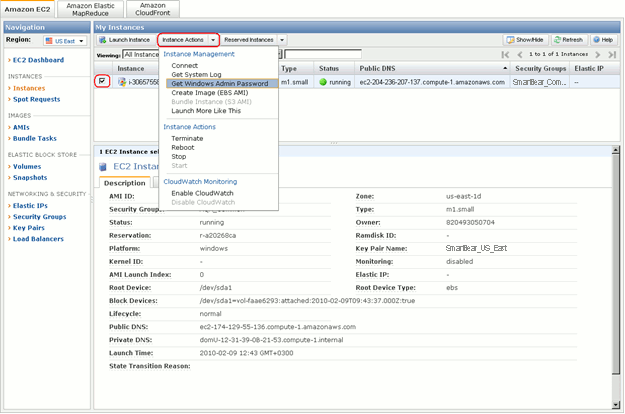Select Get Windows Admin Password
The width and height of the screenshot is (625, 414).
tap(222, 83)
